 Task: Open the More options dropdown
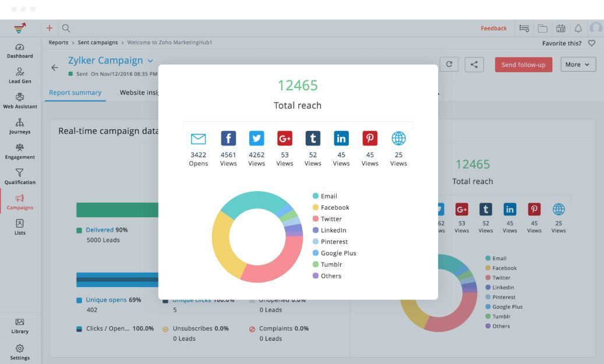577,64
